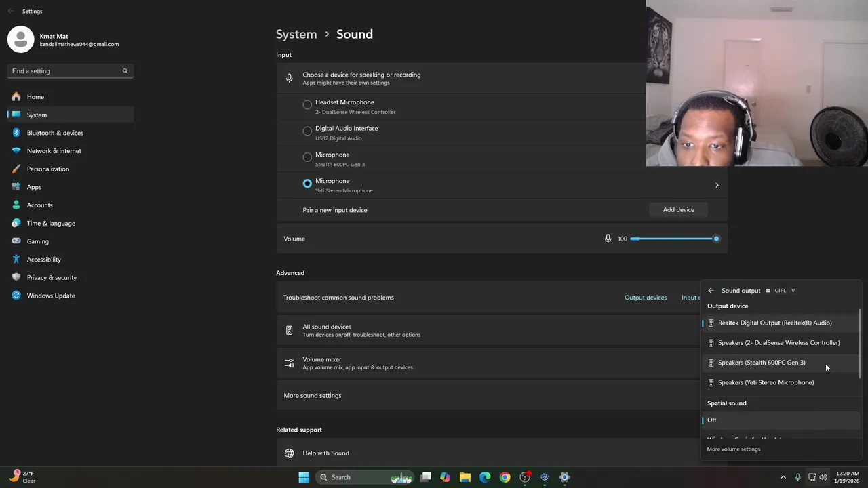The image size is (868, 488).
Task: Open volume icon in system tray
Action: [823, 477]
